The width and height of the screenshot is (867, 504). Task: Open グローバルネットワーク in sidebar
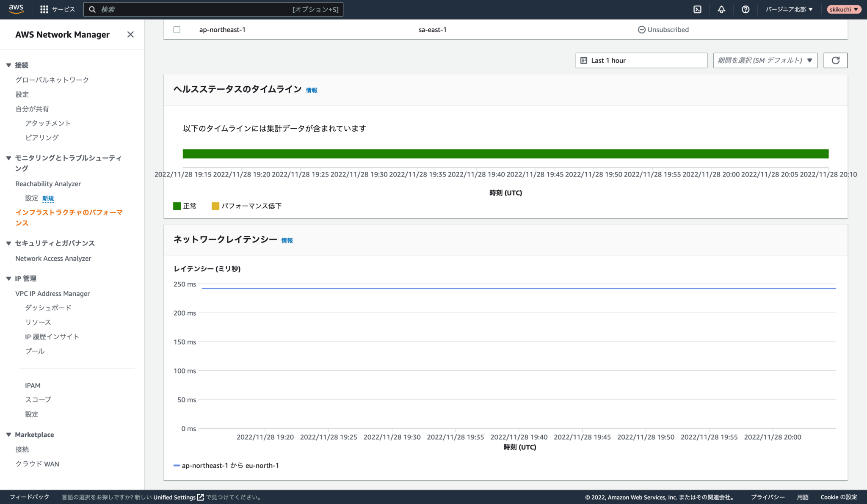52,80
